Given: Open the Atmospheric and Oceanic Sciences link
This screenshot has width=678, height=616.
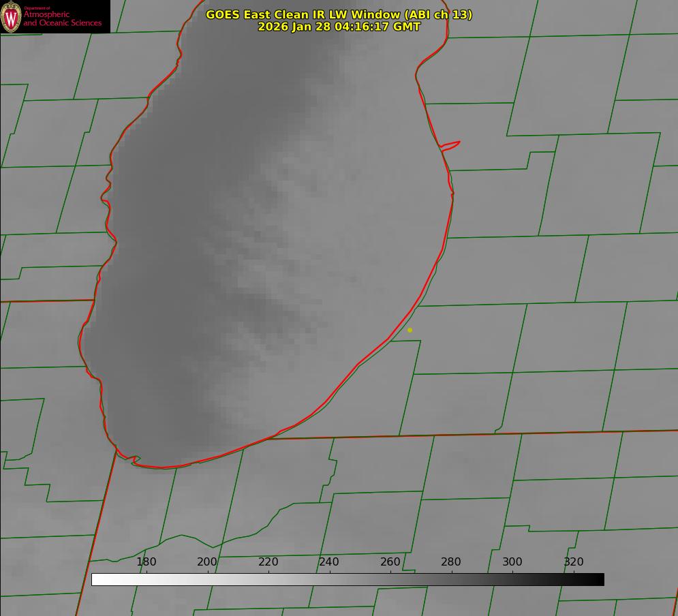Looking at the screenshot, I should click(62, 18).
